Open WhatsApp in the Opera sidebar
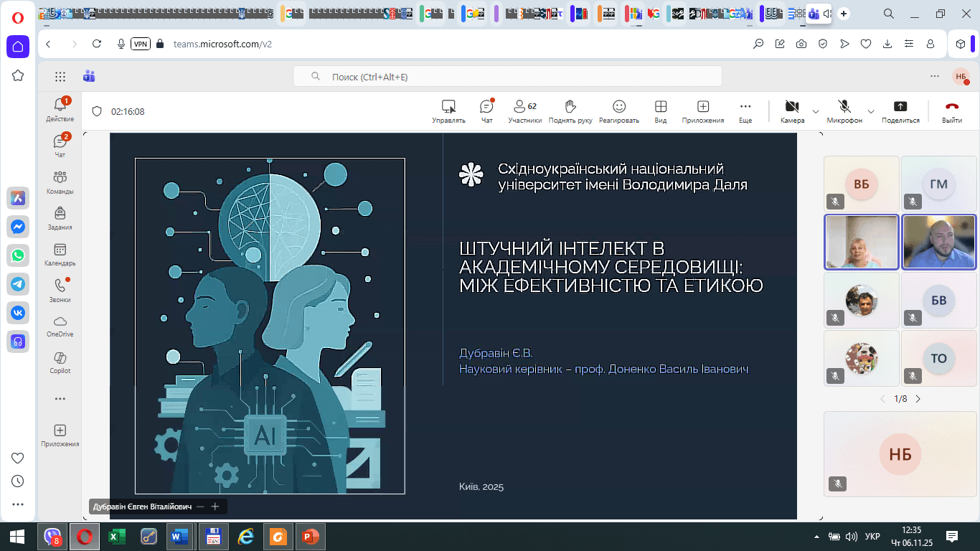 pyautogui.click(x=17, y=255)
